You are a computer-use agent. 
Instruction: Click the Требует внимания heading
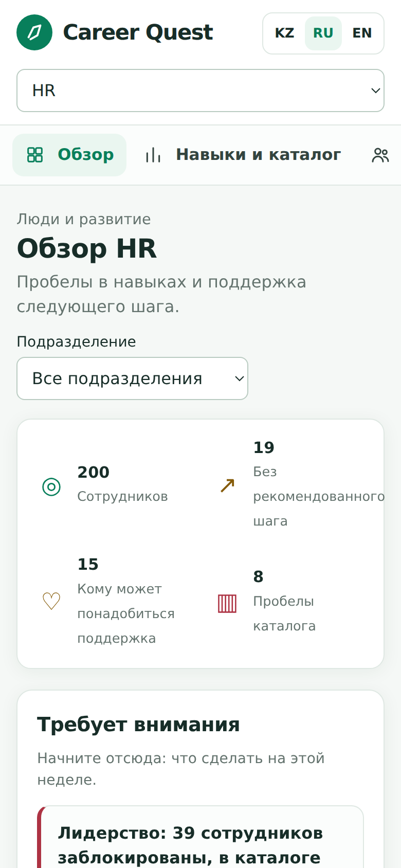(139, 725)
